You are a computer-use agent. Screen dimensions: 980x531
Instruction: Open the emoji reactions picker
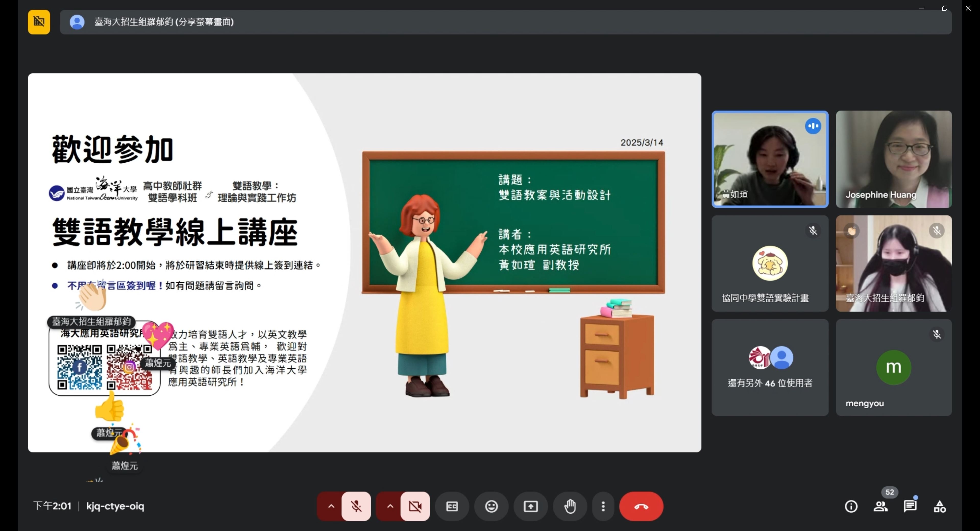[x=491, y=506]
